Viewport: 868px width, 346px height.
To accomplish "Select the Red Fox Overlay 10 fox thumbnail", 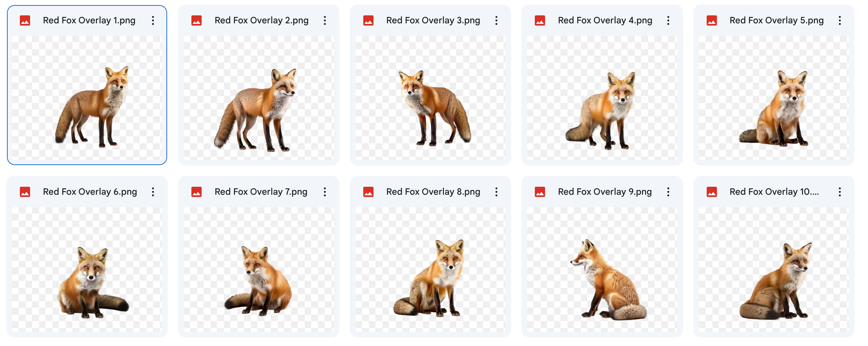I will [774, 269].
